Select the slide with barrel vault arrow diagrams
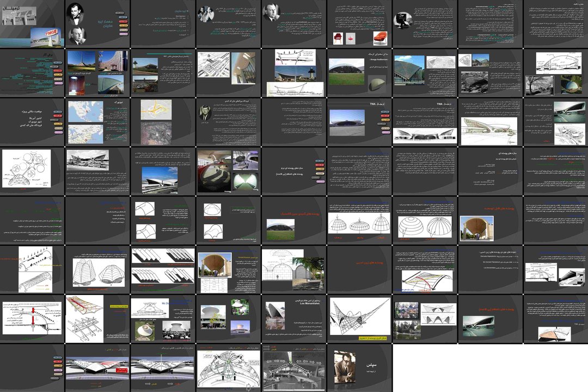This screenshot has height=392, width=588. 32,269
